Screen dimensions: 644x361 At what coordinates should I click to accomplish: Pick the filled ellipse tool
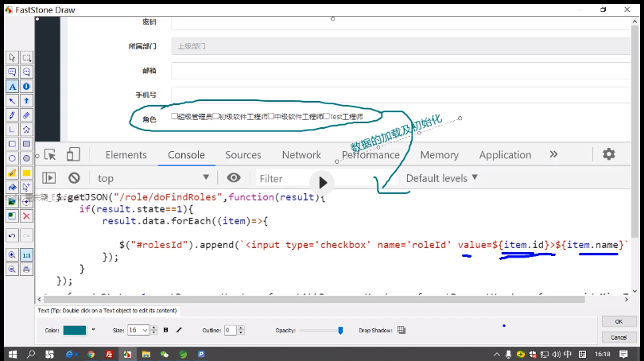pyautogui.click(x=26, y=158)
